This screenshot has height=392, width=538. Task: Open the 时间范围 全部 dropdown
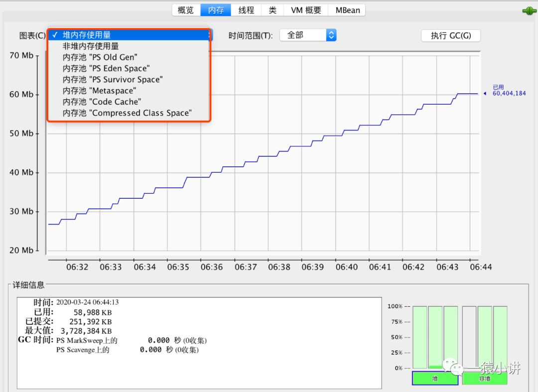[308, 35]
